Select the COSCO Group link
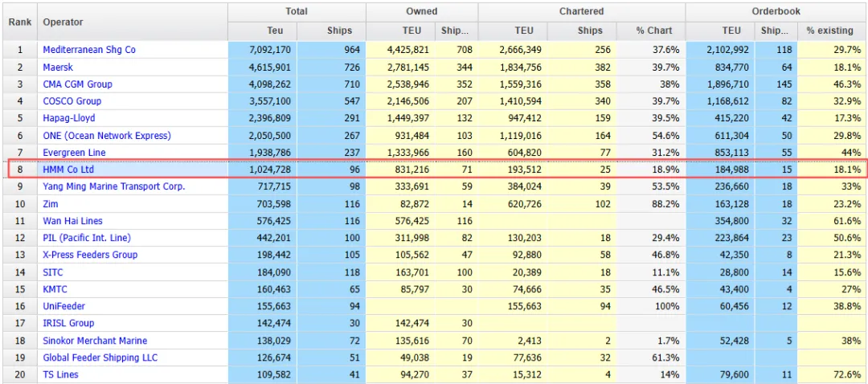868x384 pixels. pos(72,101)
